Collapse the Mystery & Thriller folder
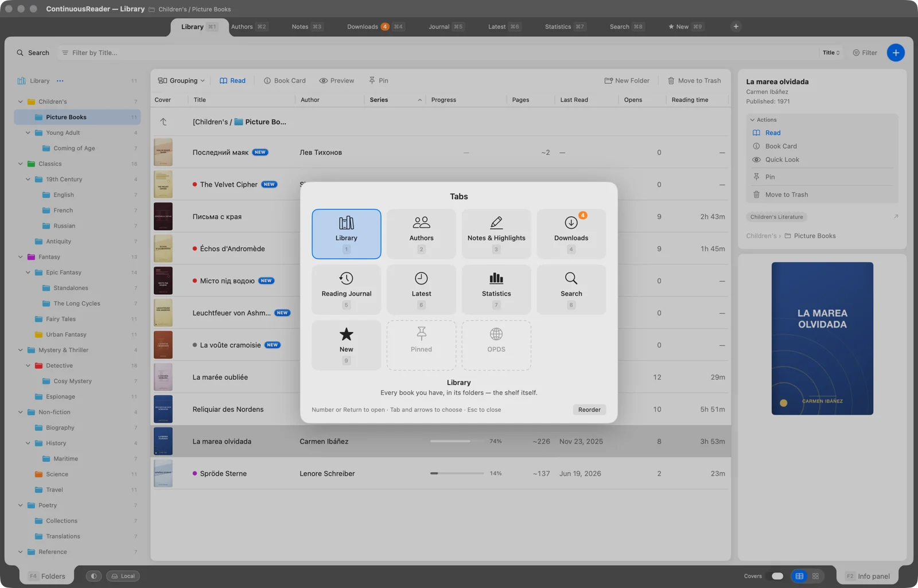Viewport: 918px width, 588px height. pyautogui.click(x=21, y=350)
